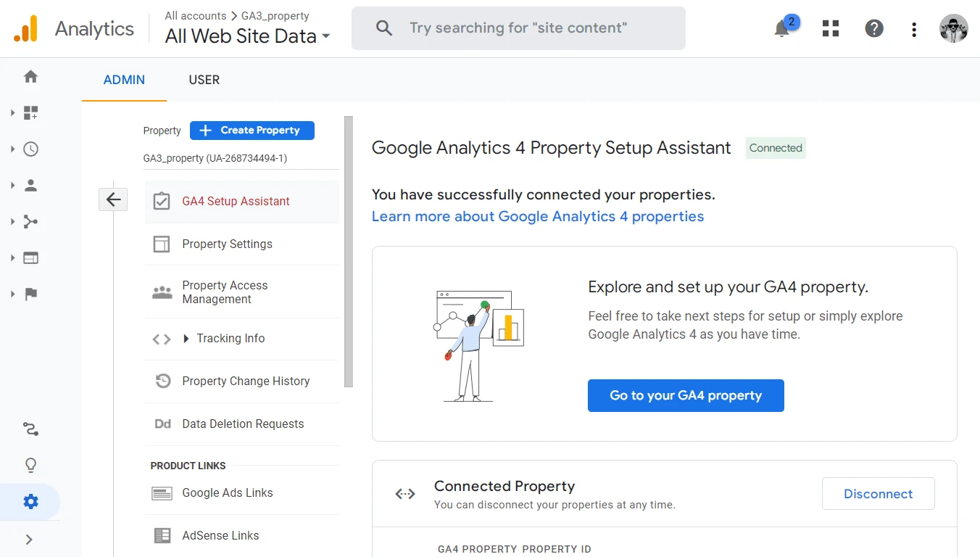Open the Audience person icon reports
The height and width of the screenshot is (557, 980).
pyautogui.click(x=30, y=186)
